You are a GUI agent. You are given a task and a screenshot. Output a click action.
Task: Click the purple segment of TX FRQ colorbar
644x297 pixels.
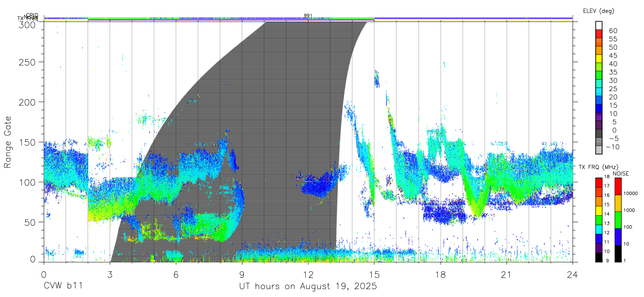tap(598, 248)
